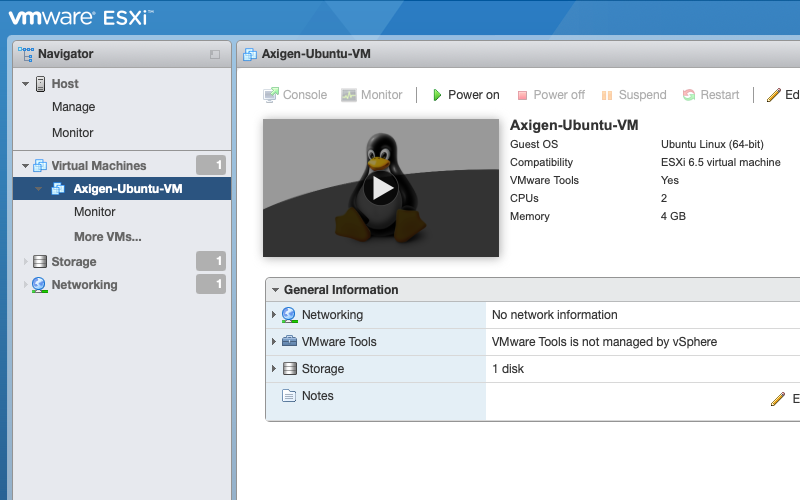
Task: Collapse the Axigen-Ubuntu-VM tree node arrow
Action: [38, 189]
